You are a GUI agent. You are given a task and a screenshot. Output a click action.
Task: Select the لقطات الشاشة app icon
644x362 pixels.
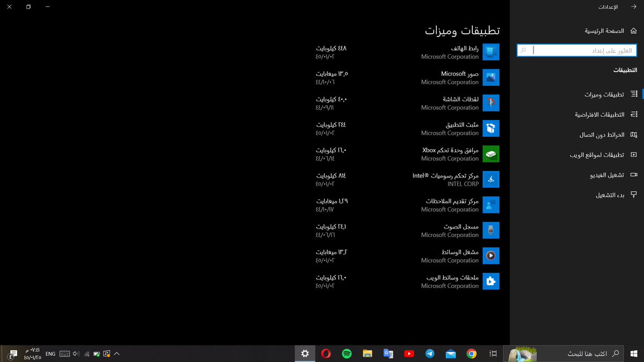[x=491, y=103]
